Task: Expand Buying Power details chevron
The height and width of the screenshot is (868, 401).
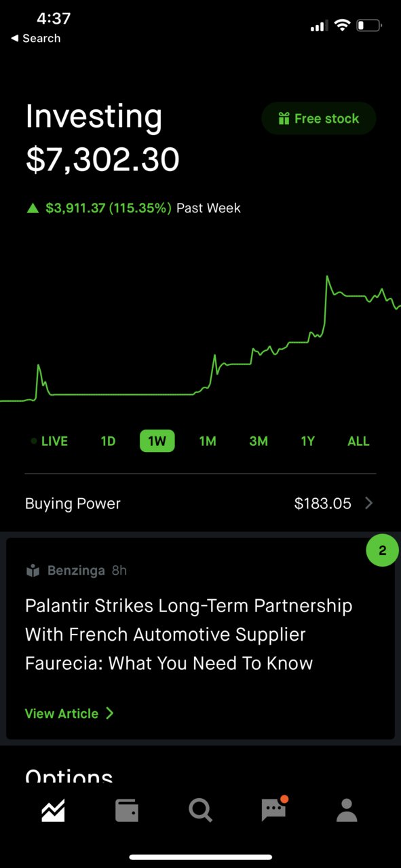Action: click(369, 503)
